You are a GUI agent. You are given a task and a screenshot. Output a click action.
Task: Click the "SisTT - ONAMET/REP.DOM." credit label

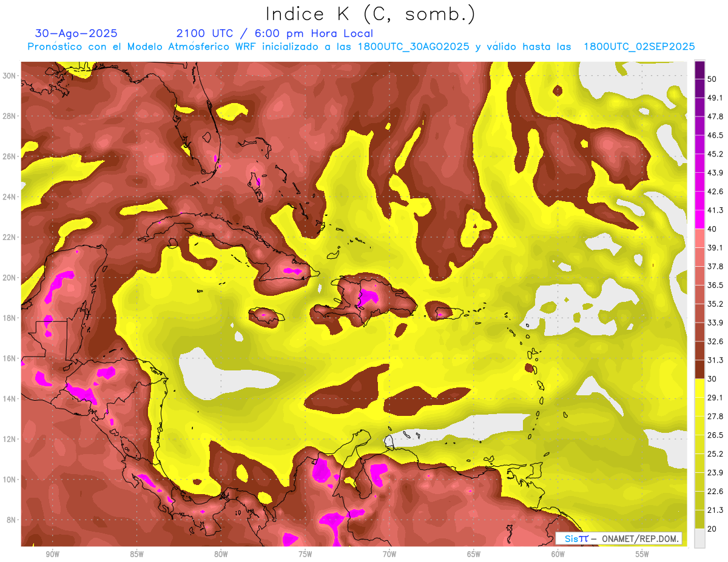pyautogui.click(x=619, y=538)
